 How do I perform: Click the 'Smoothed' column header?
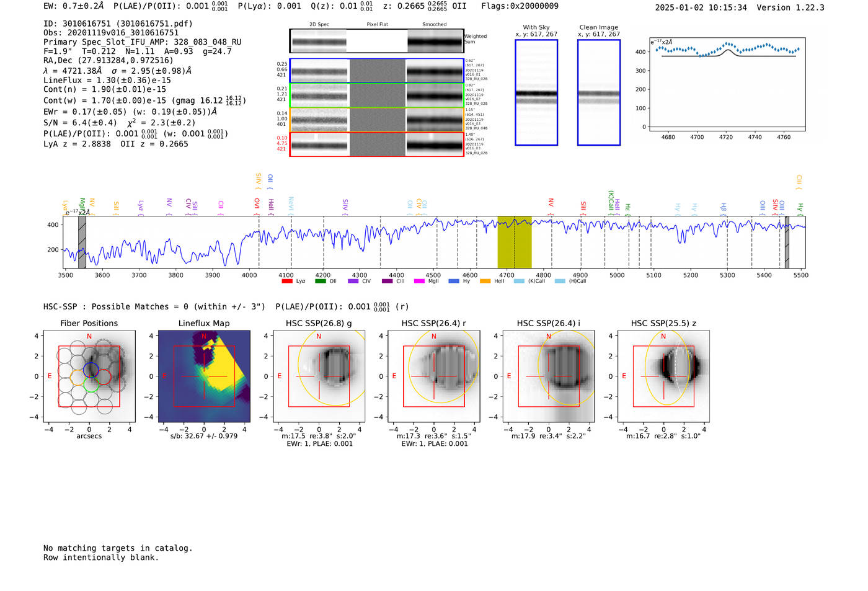pos(435,24)
